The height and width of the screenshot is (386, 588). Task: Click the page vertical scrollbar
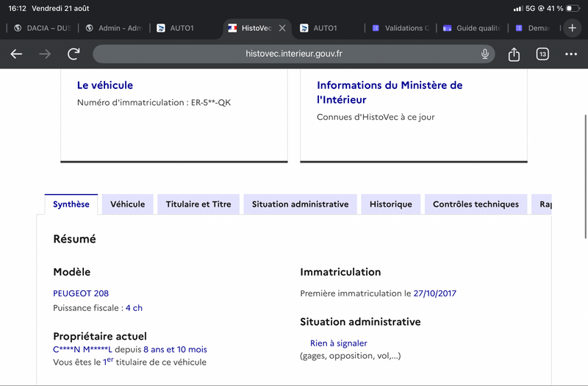click(585, 176)
